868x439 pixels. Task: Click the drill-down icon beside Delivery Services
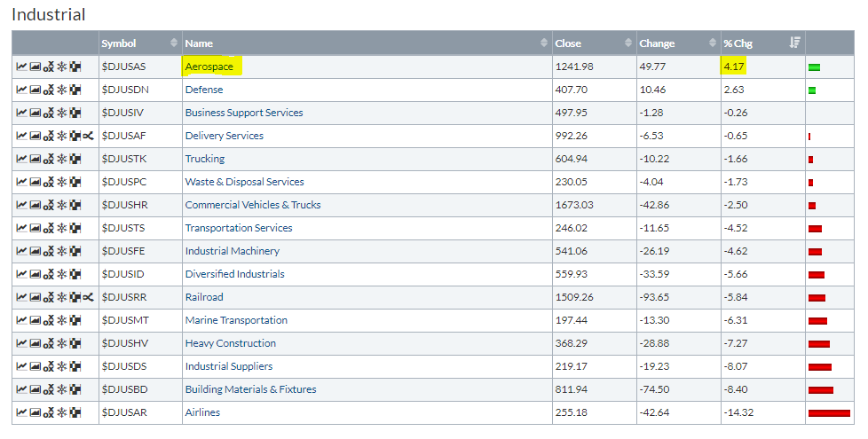(x=88, y=136)
